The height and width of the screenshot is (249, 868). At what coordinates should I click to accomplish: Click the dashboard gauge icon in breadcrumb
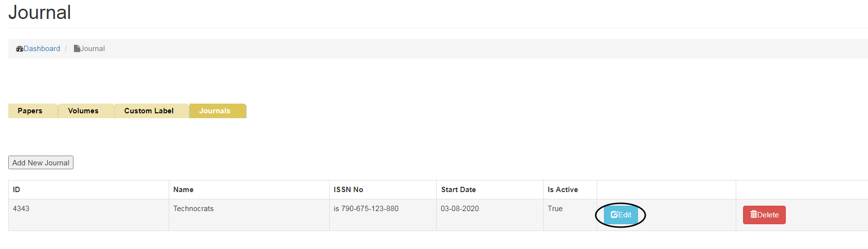[19, 49]
